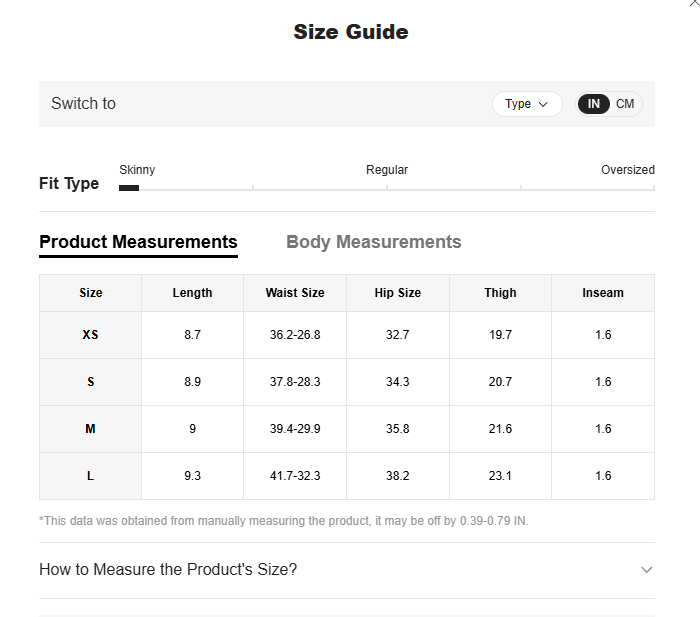Switch to the Body Measurements tab
This screenshot has width=700, height=617.
[373, 242]
